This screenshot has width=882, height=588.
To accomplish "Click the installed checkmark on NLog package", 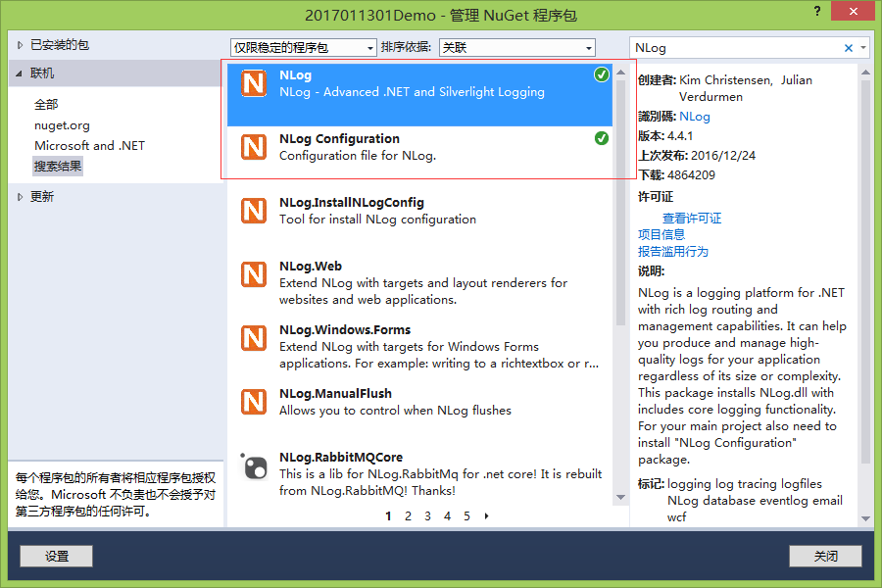I will coord(602,74).
